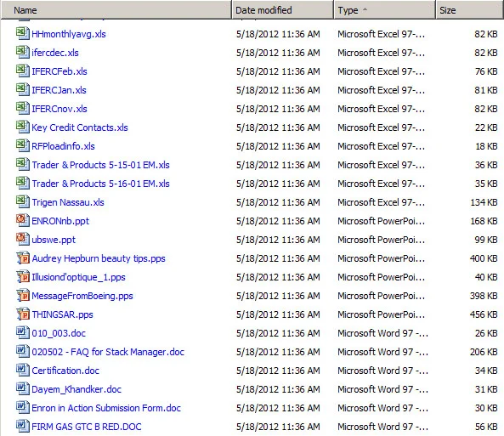Select the Word icon for Dayem_Khandker.doc

[x=22, y=388]
